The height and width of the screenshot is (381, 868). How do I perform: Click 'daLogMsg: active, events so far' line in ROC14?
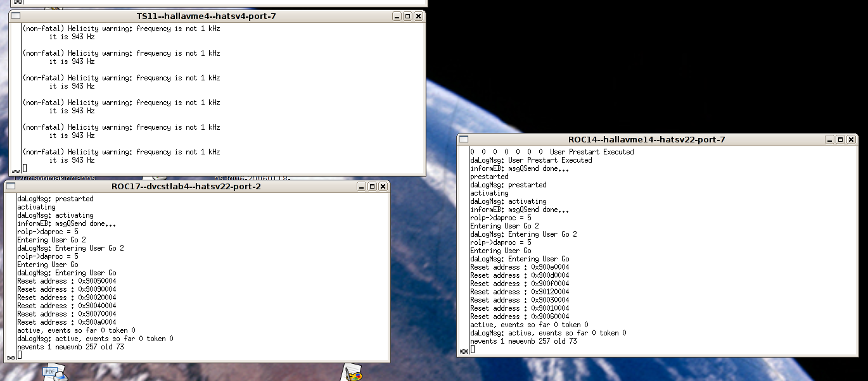click(x=548, y=333)
